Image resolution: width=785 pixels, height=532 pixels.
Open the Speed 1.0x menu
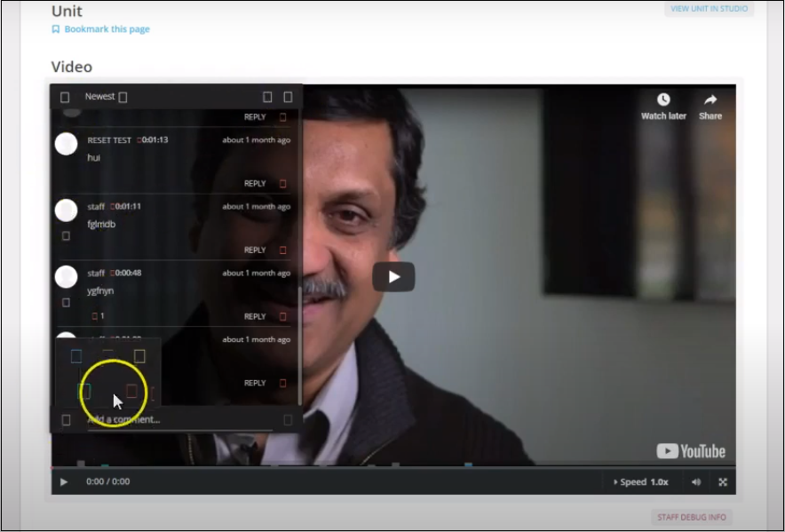click(641, 482)
